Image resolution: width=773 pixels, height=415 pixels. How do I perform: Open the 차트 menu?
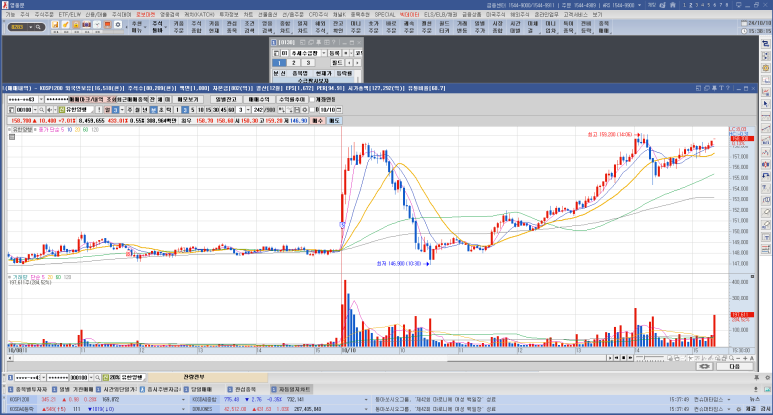tap(248, 15)
